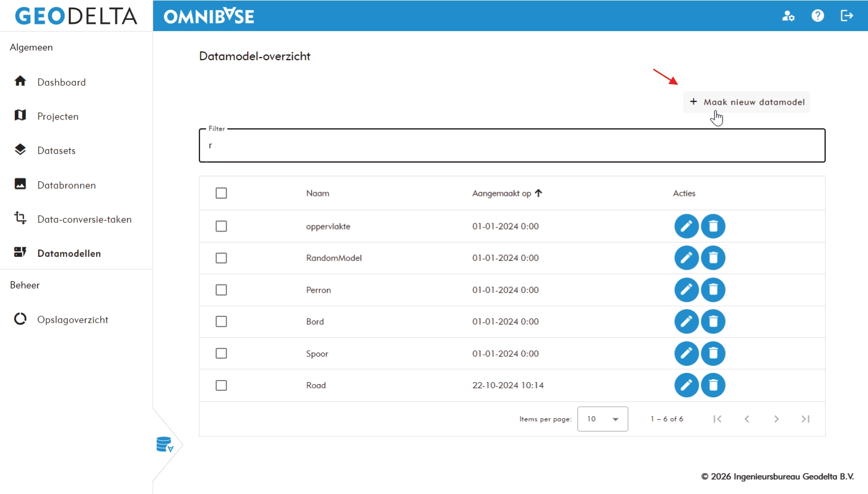This screenshot has height=494, width=868.
Task: Go to Data-conversie-taken in sidebar
Action: coord(84,219)
